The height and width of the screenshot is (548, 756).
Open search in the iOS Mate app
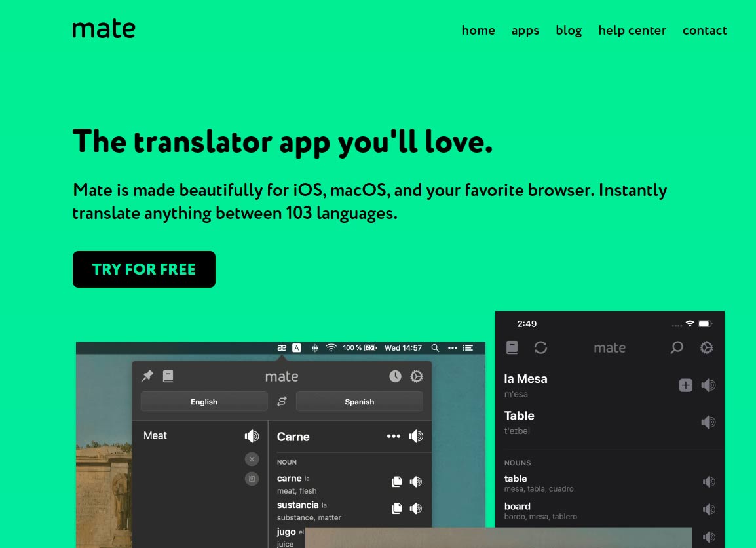(677, 347)
